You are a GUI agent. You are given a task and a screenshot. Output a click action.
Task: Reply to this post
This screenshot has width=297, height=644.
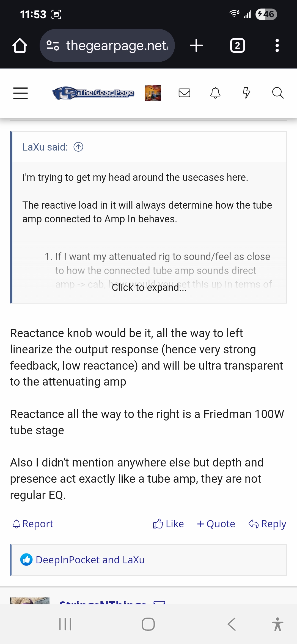[x=267, y=524]
